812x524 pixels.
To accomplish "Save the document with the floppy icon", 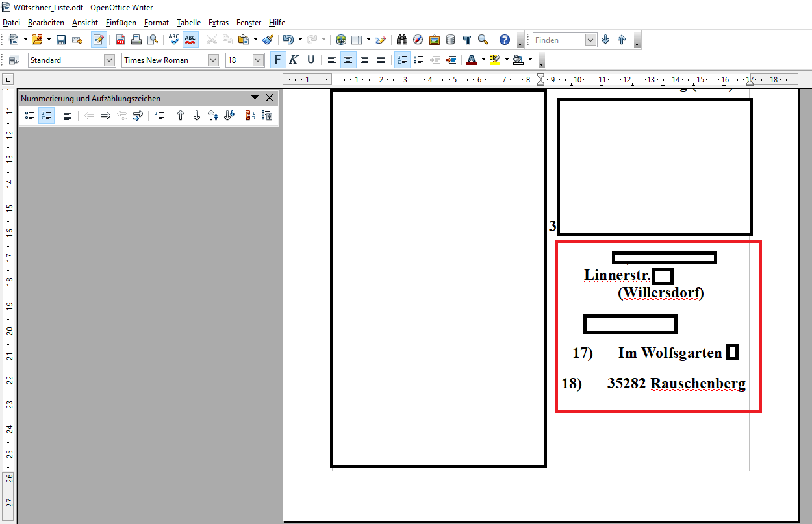I will coord(60,40).
